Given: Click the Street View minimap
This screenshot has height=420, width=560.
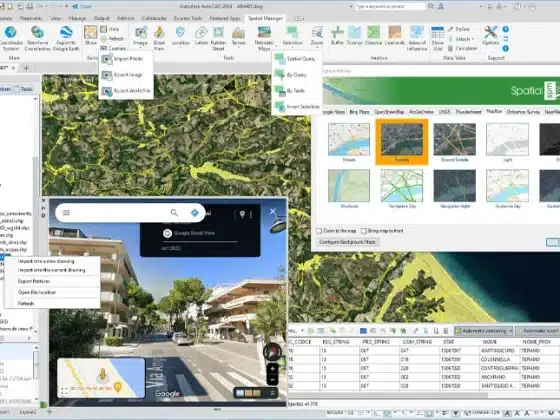Looking at the screenshot, I should [101, 378].
